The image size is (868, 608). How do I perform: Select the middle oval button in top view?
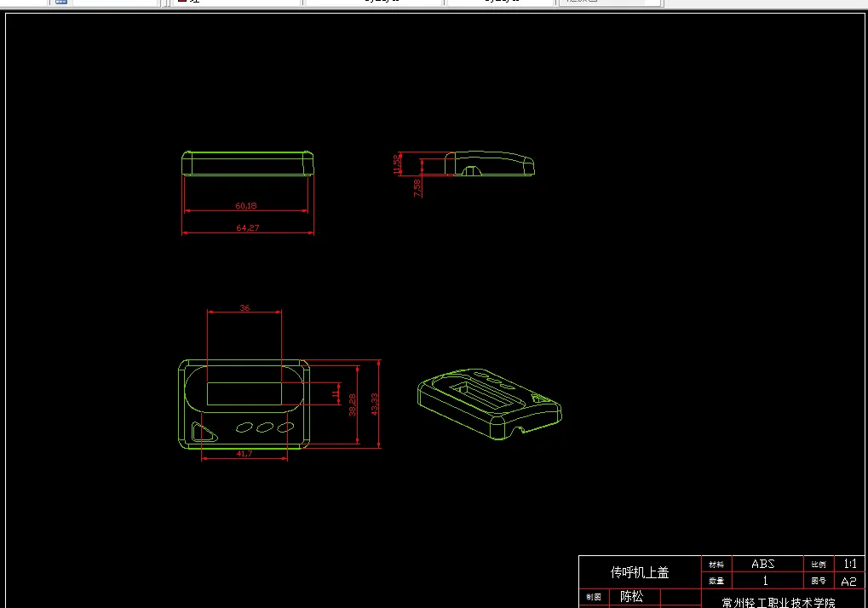pyautogui.click(x=265, y=427)
